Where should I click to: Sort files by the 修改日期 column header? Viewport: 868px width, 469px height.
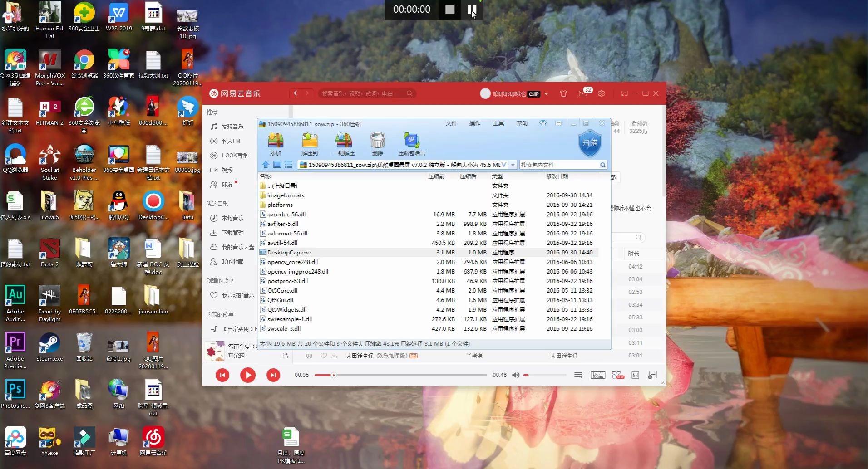tap(557, 176)
